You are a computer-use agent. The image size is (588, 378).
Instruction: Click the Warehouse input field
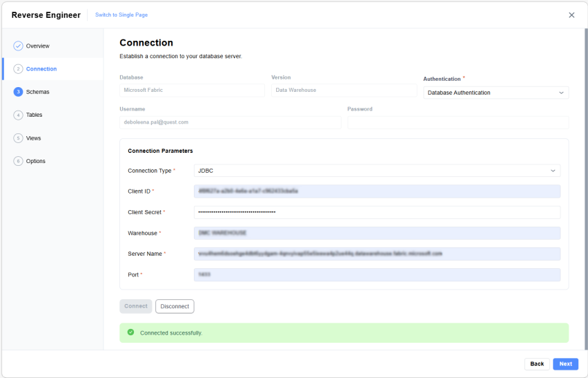pos(377,233)
